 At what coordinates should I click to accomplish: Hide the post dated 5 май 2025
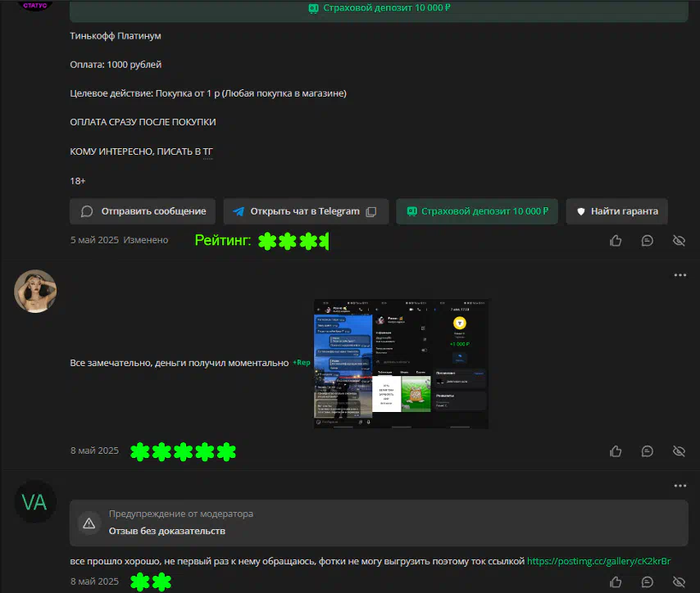[x=678, y=240]
